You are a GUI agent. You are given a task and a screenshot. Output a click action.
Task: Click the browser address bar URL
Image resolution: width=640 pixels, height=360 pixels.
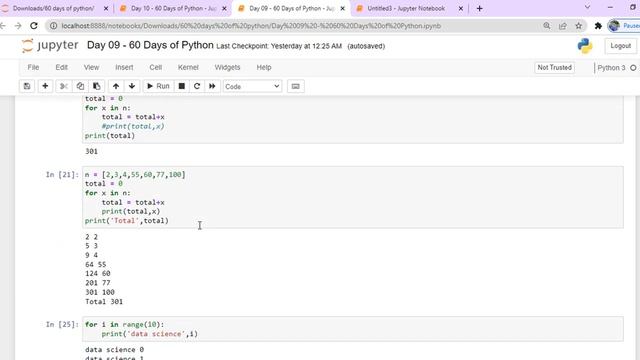point(251,26)
